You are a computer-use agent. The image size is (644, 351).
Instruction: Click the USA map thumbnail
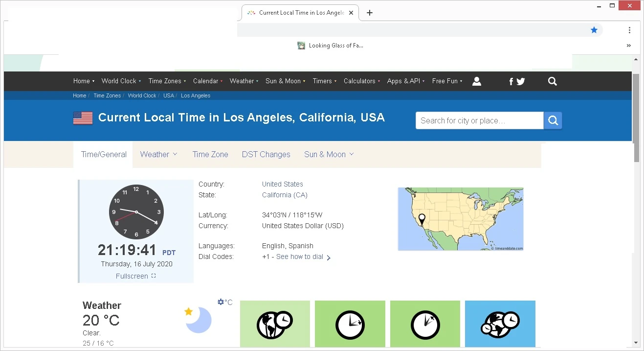pos(460,219)
